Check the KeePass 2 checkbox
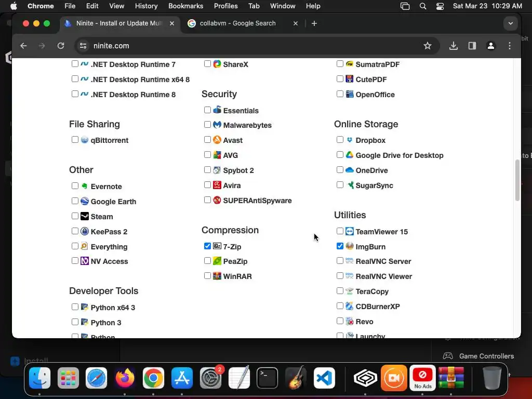 [x=75, y=231]
